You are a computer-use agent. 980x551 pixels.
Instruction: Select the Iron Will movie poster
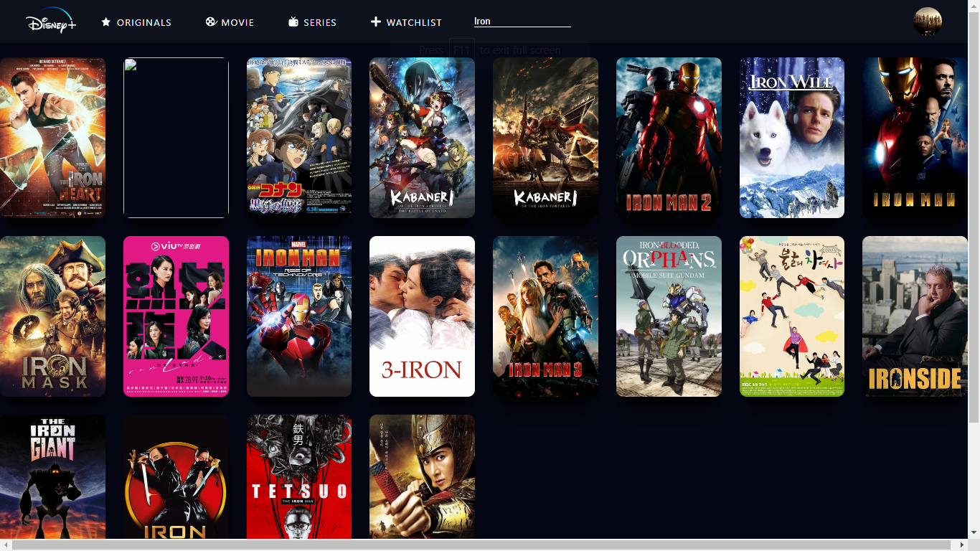[792, 138]
